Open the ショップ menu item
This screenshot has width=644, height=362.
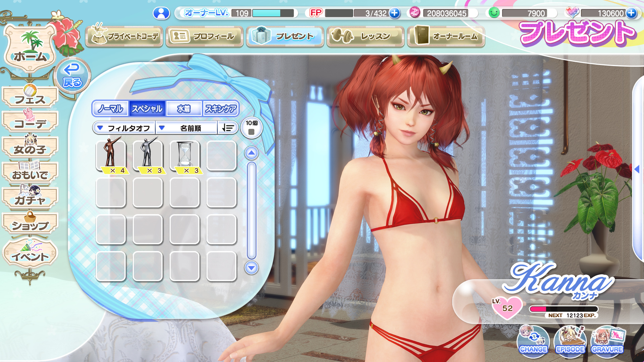pyautogui.click(x=30, y=223)
